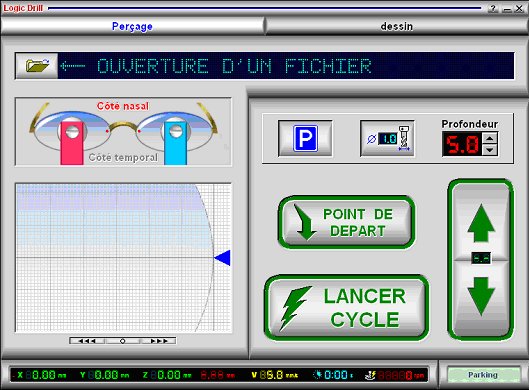Screen dimensions: 529x390
Task: Open the drill bit diameter setting
Action: 387,138
